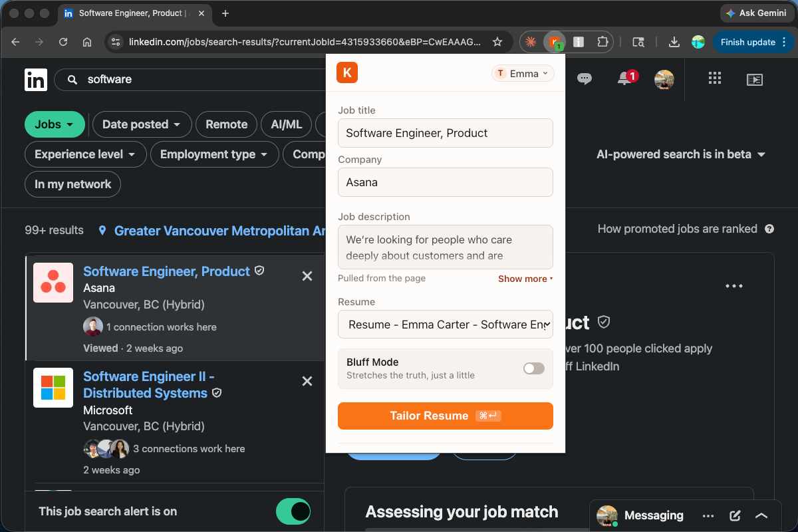Click the orange K extension logo
Image resolution: width=798 pixels, height=532 pixels.
coord(347,72)
